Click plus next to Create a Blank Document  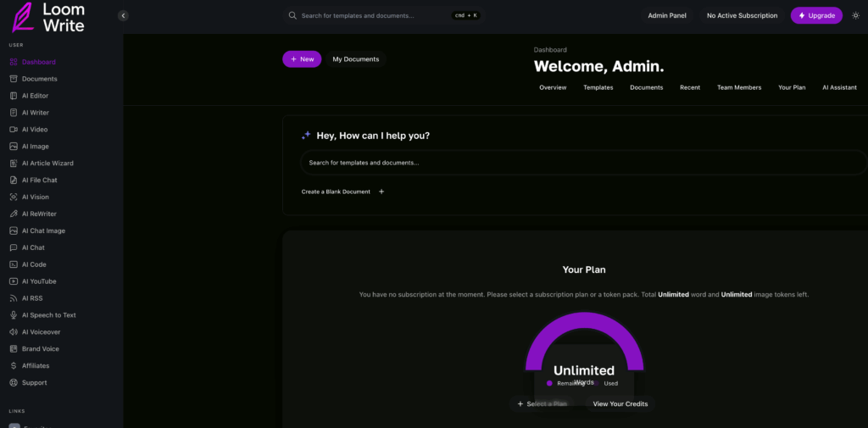[x=381, y=192]
